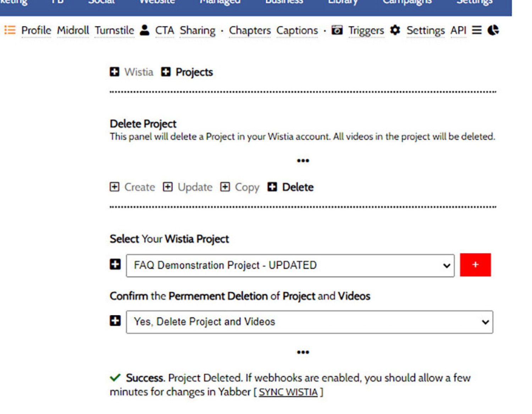Click the SYNC WISTIA link
Viewport: 532px width, 414px height.
tap(288, 392)
